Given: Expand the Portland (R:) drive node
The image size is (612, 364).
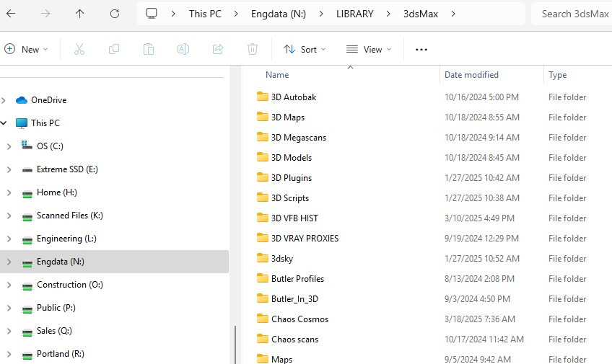Looking at the screenshot, I should pos(9,354).
